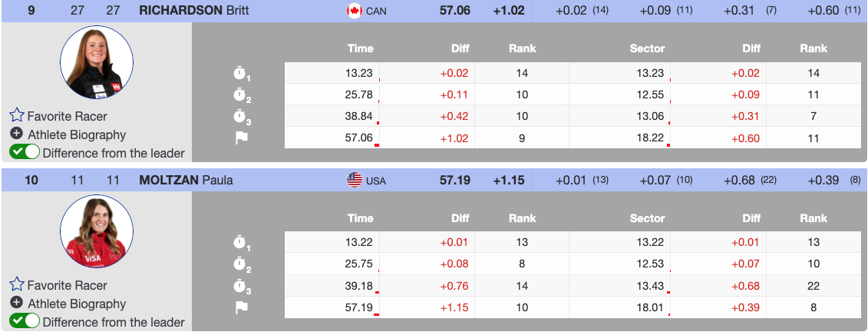Click the star icon beside Richardson's Favorite Racer
This screenshot has height=332, width=868.
point(17,116)
